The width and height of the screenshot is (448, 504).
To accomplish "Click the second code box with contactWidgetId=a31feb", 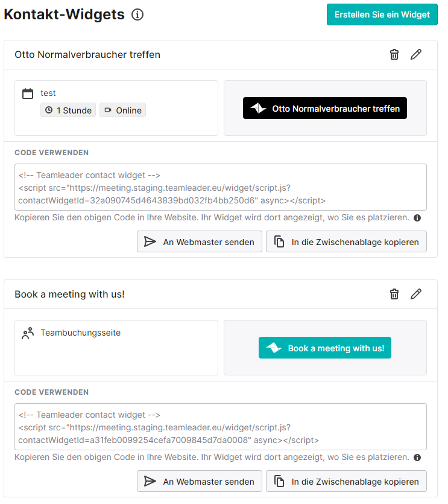I will [x=221, y=427].
